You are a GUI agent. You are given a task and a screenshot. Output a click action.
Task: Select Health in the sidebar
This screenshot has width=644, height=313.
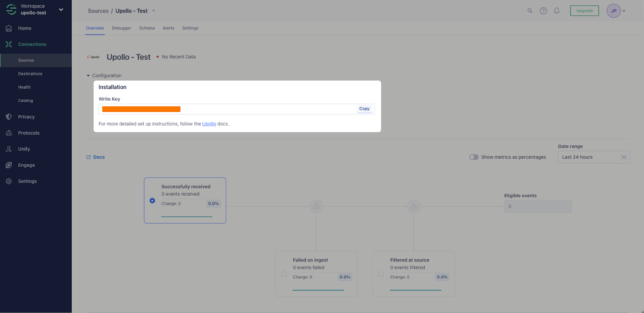coord(24,87)
